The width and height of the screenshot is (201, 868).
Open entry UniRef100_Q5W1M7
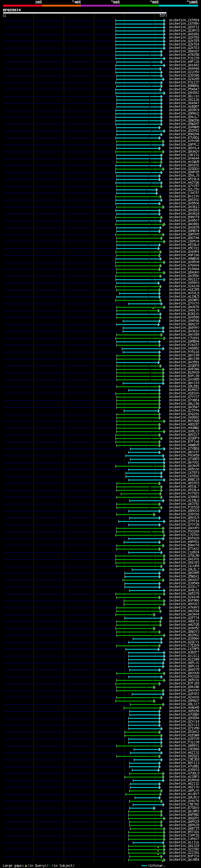click(x=184, y=124)
